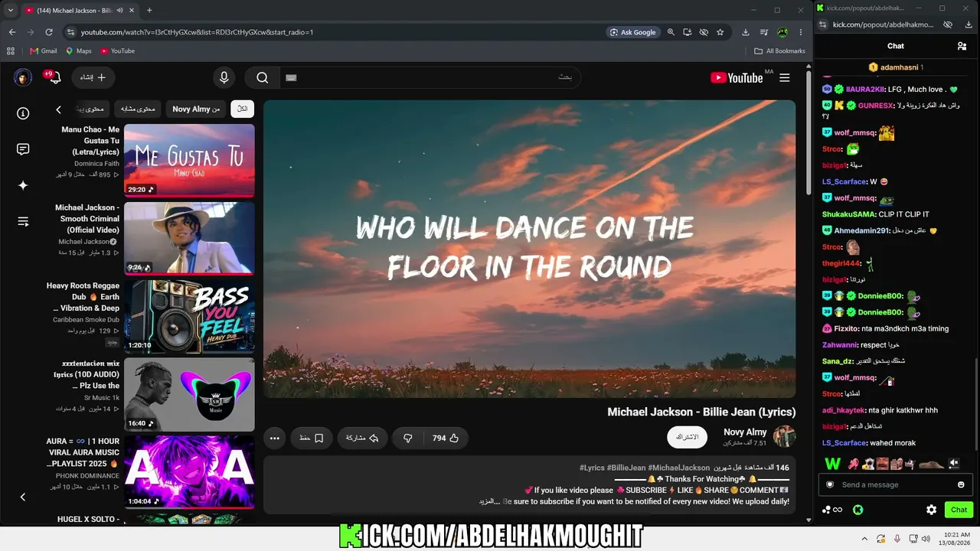
Task: Open All Bookmarks folder
Action: pos(779,51)
